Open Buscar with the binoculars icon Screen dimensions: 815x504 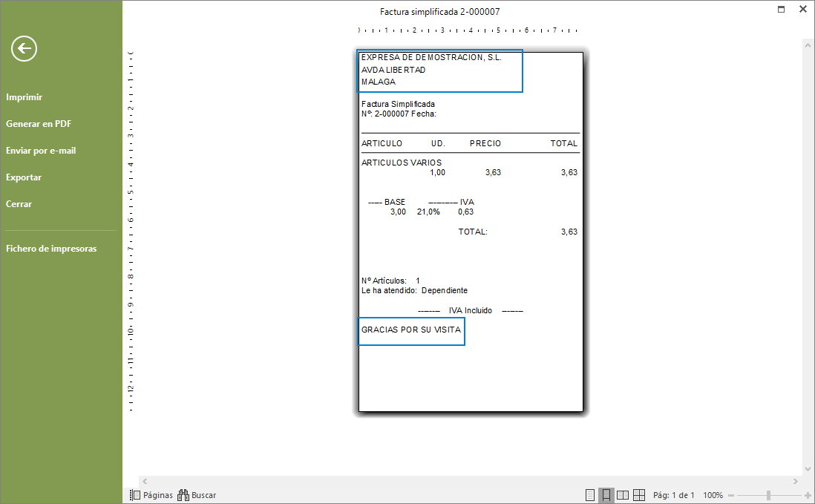point(197,495)
